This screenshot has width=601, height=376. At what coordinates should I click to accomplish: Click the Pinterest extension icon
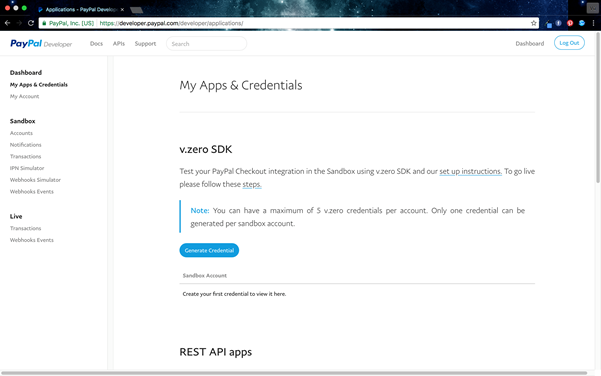coord(570,23)
